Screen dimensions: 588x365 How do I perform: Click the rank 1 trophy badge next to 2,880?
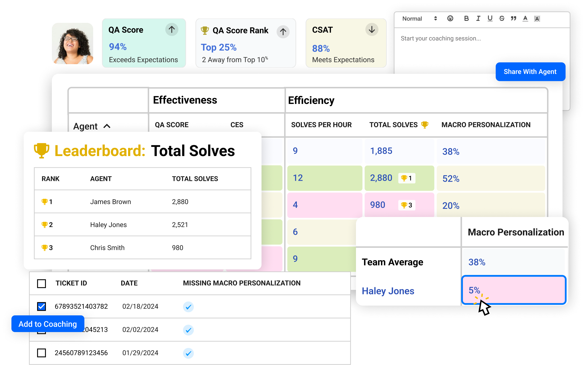[407, 178]
